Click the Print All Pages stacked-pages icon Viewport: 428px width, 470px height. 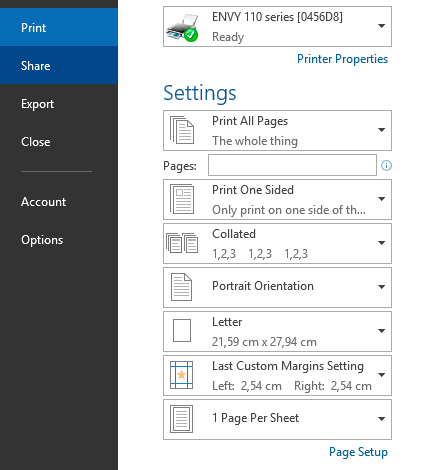(182, 130)
